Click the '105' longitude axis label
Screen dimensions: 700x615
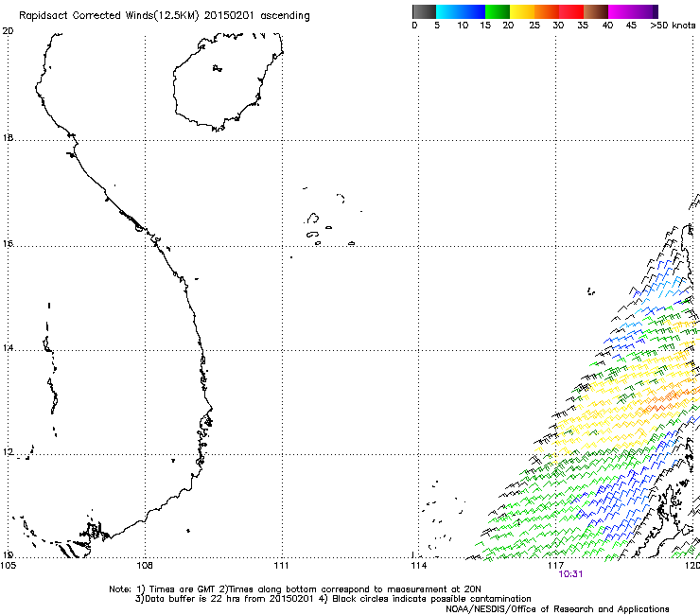click(x=8, y=566)
